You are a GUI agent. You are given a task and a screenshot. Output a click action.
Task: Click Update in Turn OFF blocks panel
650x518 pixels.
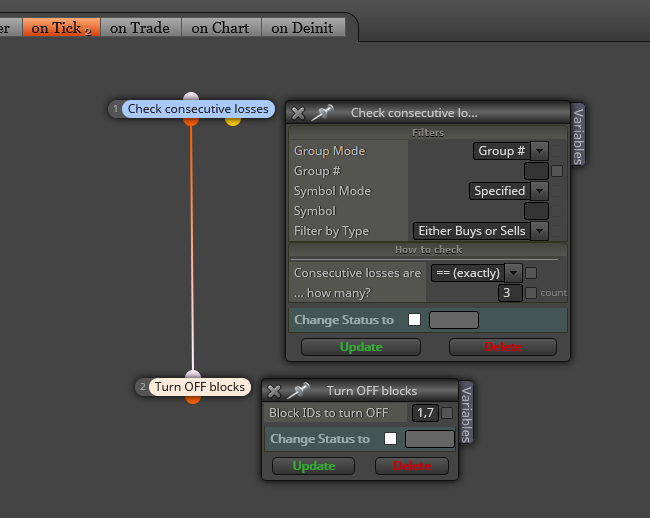[x=313, y=466]
